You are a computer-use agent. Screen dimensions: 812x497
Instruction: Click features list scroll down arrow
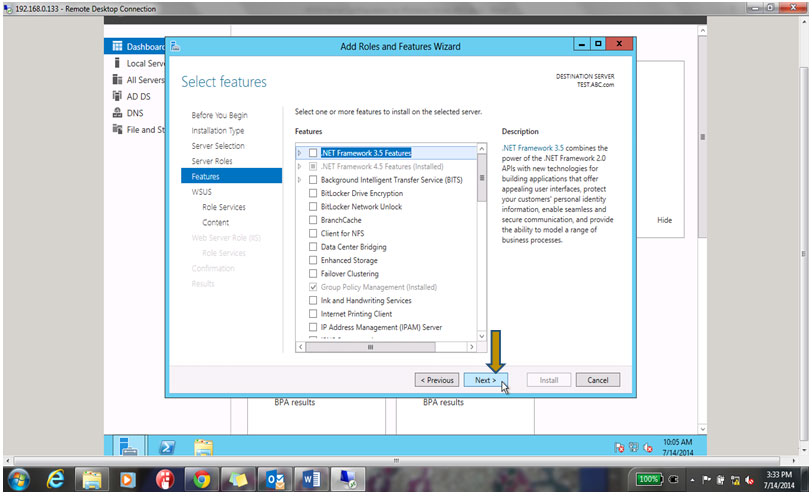[x=482, y=336]
